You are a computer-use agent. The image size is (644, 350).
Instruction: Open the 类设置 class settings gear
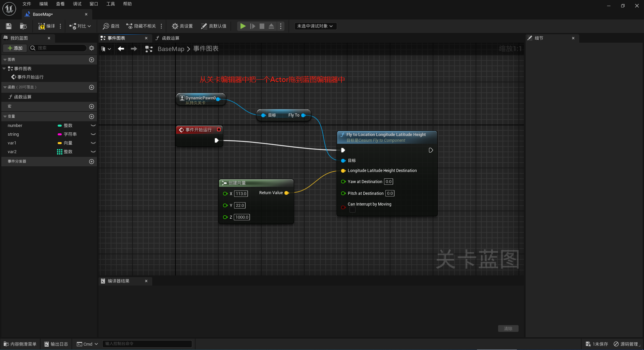(175, 26)
